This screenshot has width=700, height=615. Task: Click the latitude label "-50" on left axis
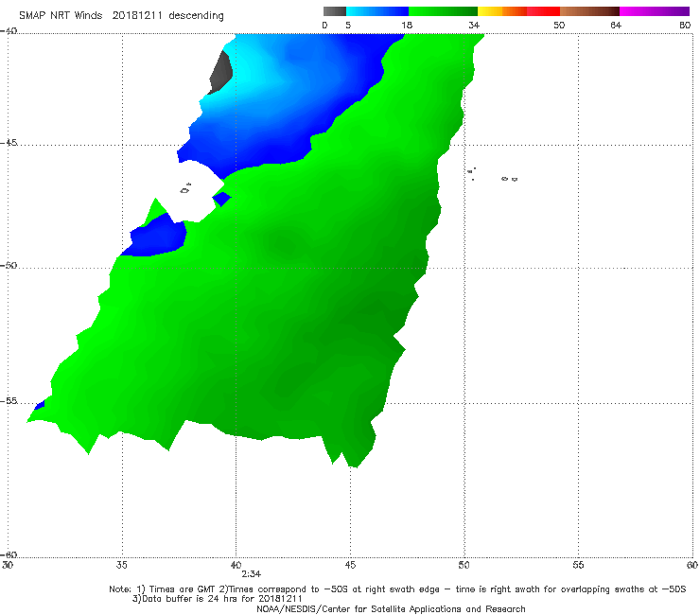point(9,265)
